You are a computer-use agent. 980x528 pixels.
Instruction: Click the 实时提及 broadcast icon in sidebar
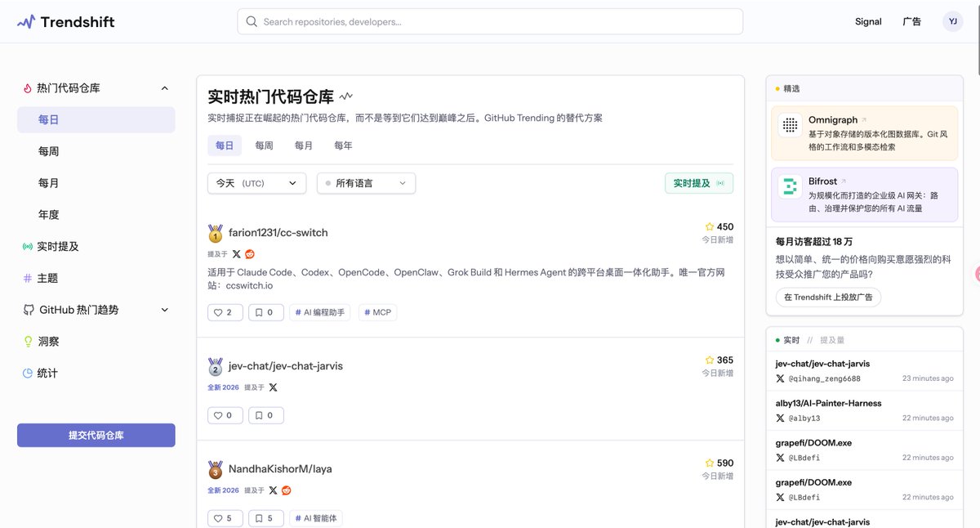tap(28, 247)
